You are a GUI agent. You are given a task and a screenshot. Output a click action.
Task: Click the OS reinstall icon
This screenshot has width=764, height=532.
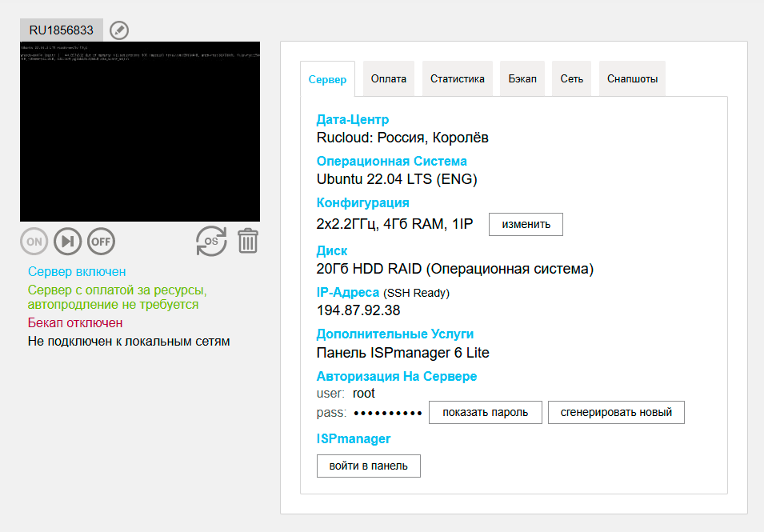[x=211, y=242]
